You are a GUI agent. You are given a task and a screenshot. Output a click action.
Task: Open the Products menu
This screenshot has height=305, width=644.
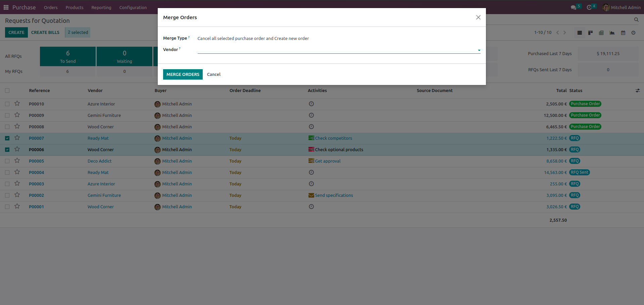(75, 7)
